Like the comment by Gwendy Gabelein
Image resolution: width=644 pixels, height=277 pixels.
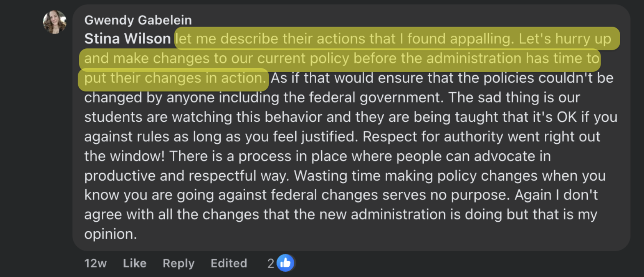point(135,263)
